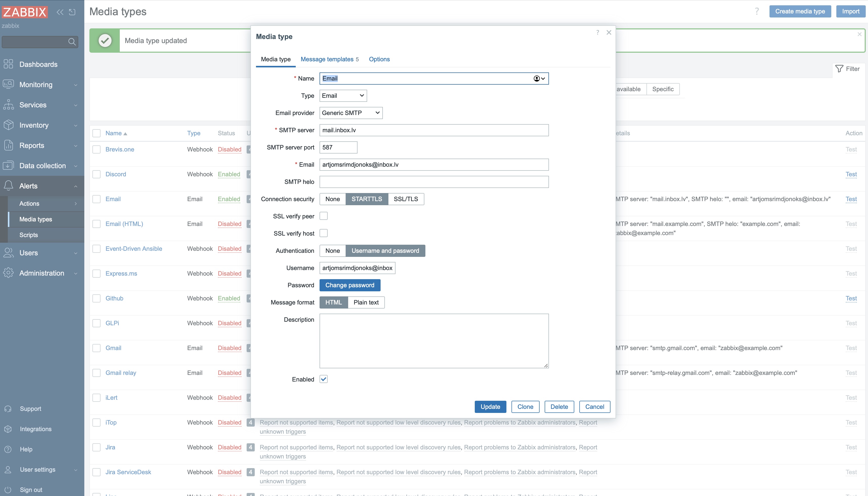Click the SMTP helo field

[434, 182]
